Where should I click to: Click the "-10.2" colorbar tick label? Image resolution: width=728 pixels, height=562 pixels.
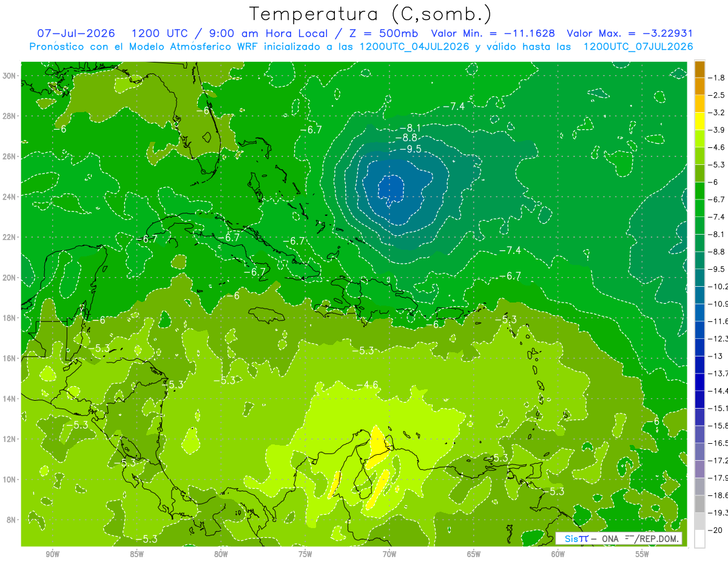[719, 286]
